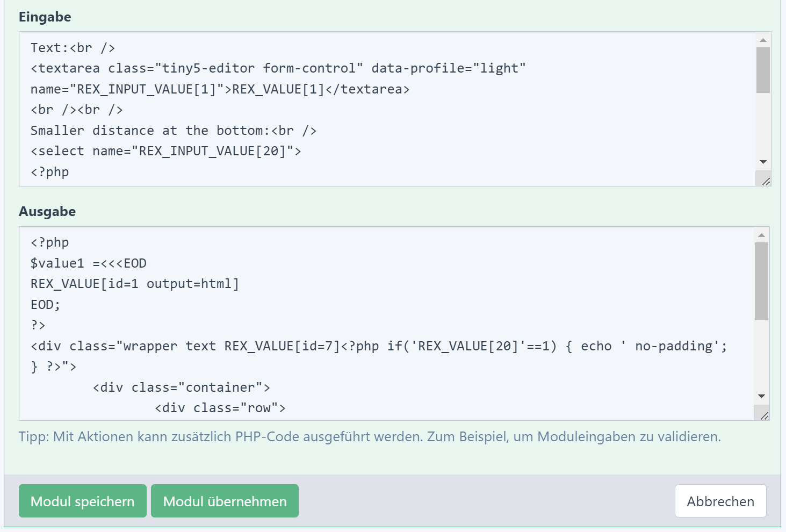The width and height of the screenshot is (786, 532).
Task: Click the Eingabe textarea resize handle
Action: click(x=766, y=182)
